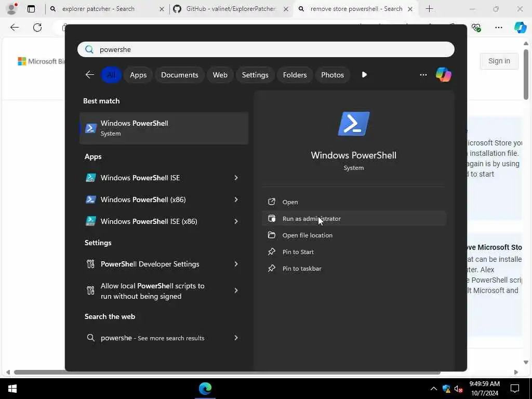Click taskbar clock showing 9:49:59 AM

tap(485, 389)
